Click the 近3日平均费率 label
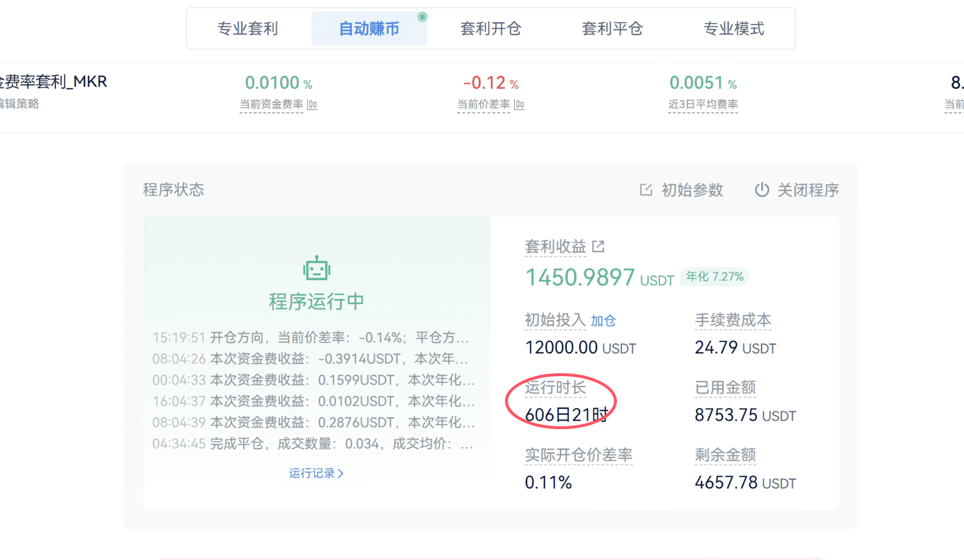 pyautogui.click(x=703, y=104)
